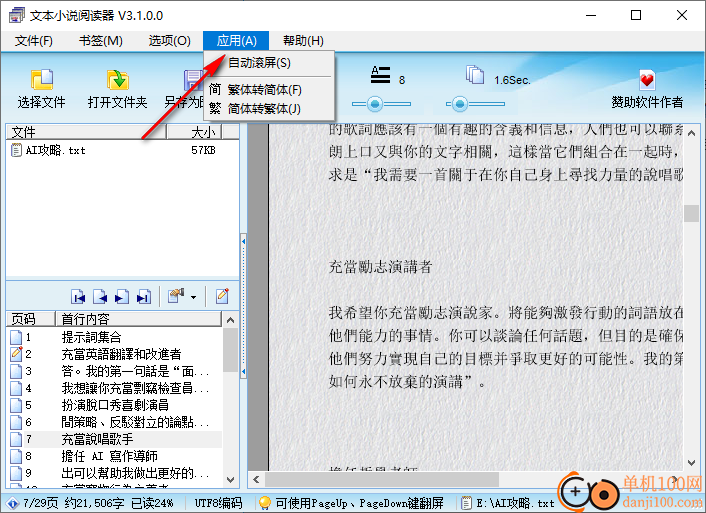The width and height of the screenshot is (706, 513).
Task: Click the 页码 column header
Action: (x=30, y=319)
